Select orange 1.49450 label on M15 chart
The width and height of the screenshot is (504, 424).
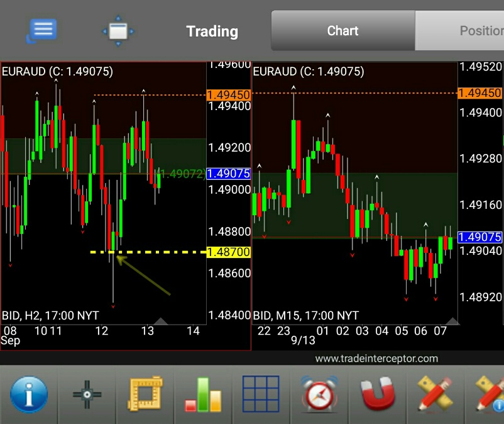pyautogui.click(x=479, y=93)
